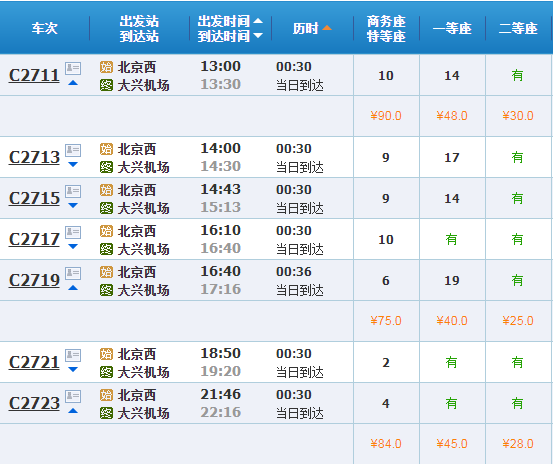Viewport: 553px width, 465px height.
Task: Select 商务座 count 9 for C2715
Action: [x=386, y=198]
